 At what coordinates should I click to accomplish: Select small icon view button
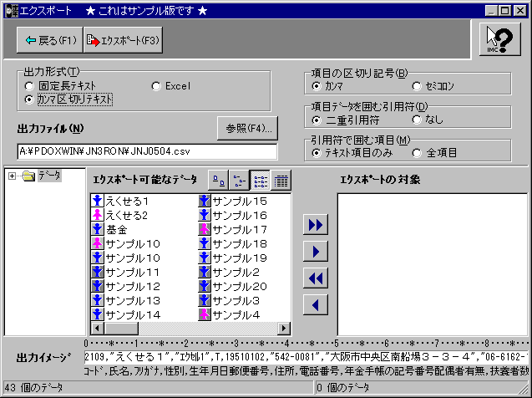[239, 181]
